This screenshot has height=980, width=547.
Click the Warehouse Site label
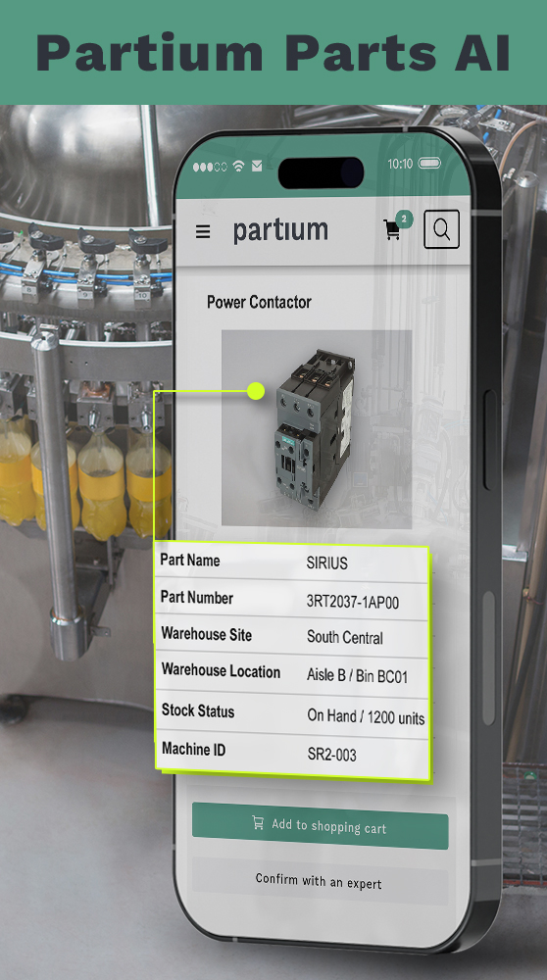coord(206,634)
